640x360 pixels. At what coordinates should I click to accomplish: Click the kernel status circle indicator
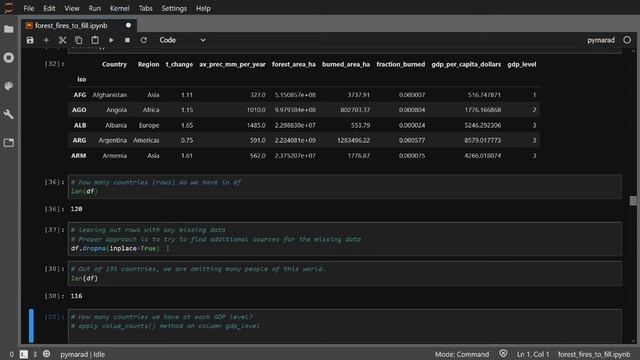[627, 40]
